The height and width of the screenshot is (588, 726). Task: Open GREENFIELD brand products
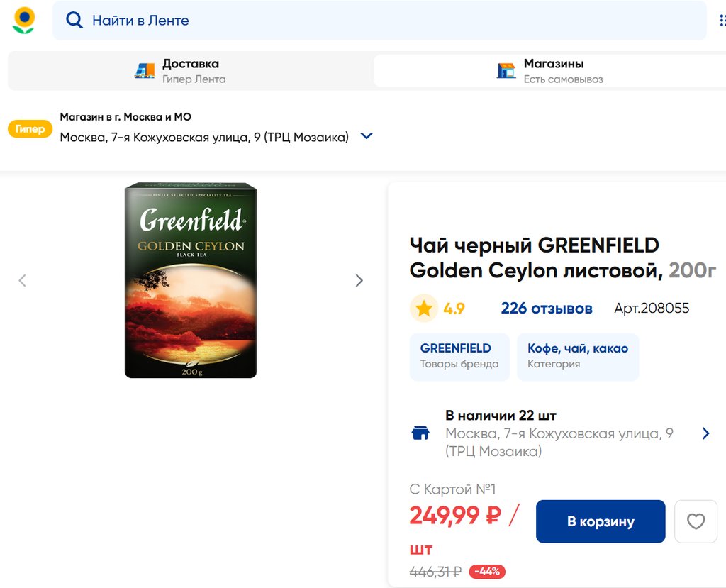(x=459, y=357)
